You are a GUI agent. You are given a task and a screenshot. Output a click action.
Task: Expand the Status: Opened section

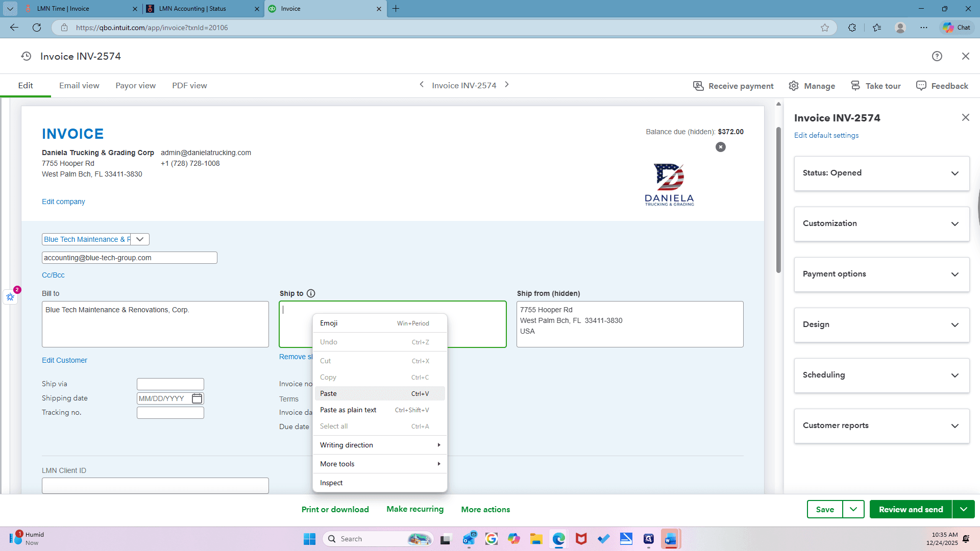(x=881, y=173)
